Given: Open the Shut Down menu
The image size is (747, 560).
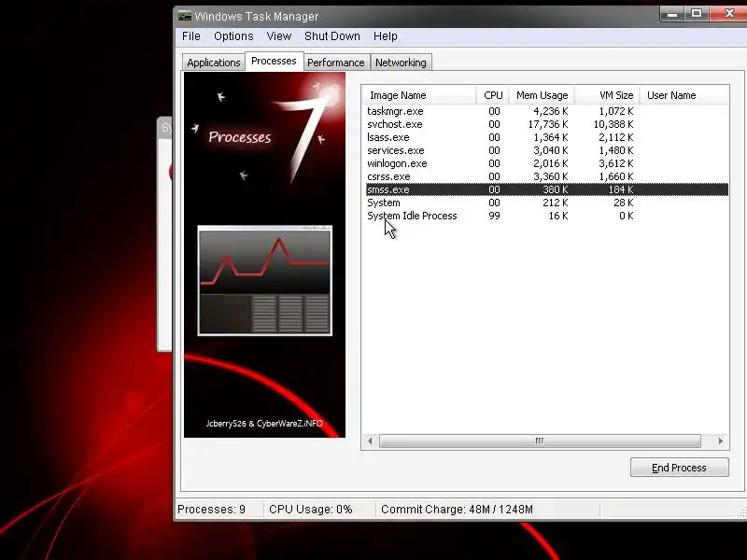Looking at the screenshot, I should 332,36.
